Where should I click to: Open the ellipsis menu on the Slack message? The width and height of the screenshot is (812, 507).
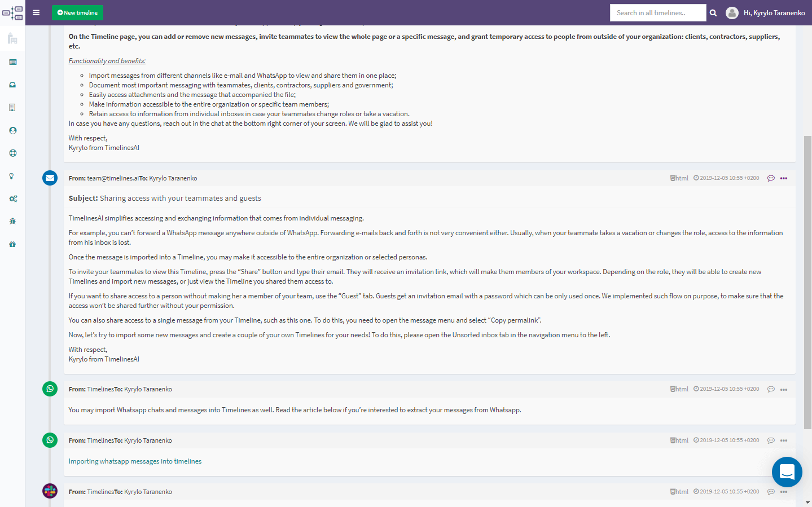784,491
